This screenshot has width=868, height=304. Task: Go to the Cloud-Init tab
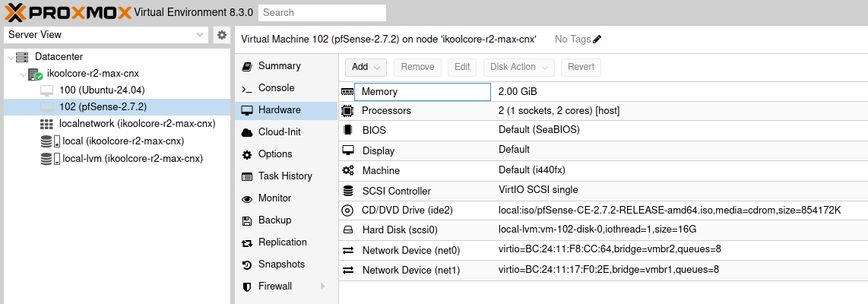287,132
